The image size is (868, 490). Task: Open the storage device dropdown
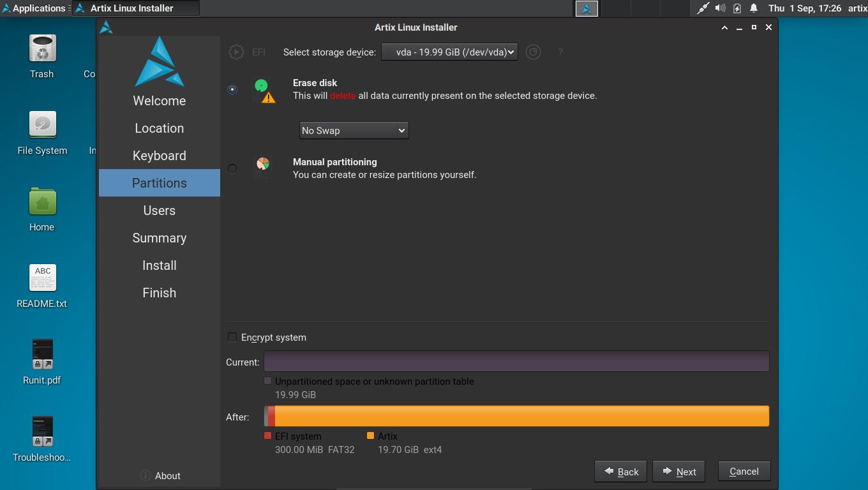[x=449, y=52]
